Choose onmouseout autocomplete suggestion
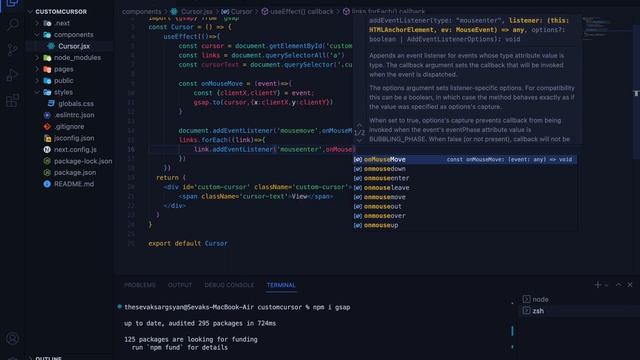The width and height of the screenshot is (640, 360). click(x=465, y=207)
